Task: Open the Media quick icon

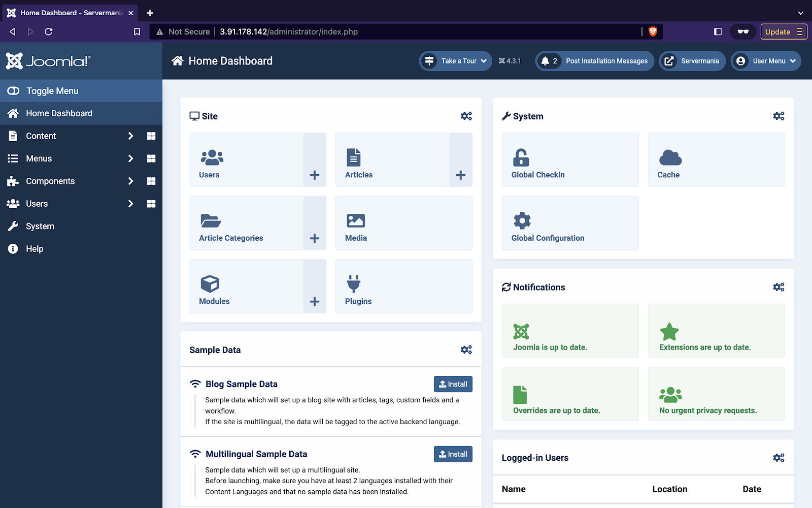Action: (x=404, y=223)
